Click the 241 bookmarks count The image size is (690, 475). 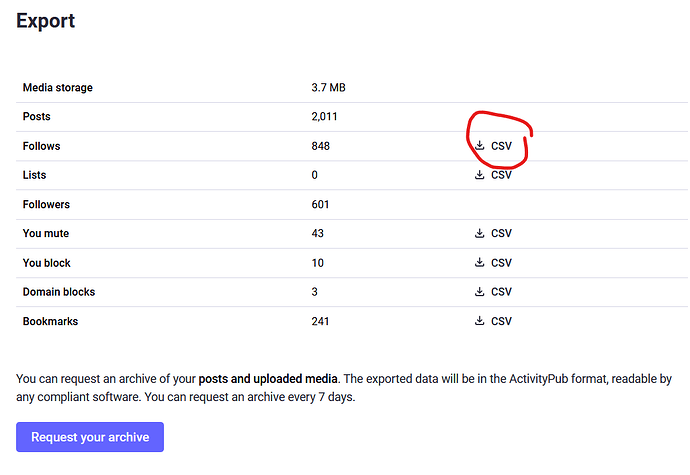(320, 321)
